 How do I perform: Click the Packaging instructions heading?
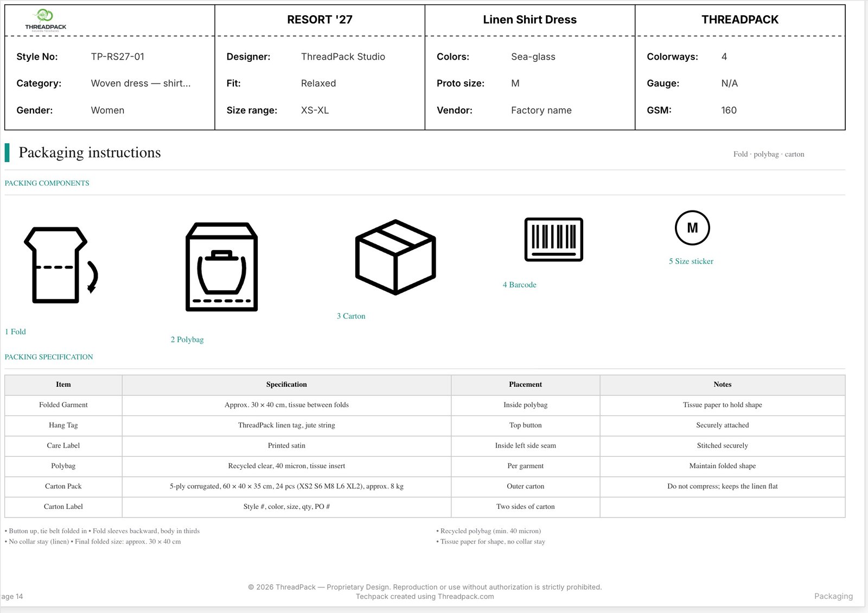click(x=90, y=153)
